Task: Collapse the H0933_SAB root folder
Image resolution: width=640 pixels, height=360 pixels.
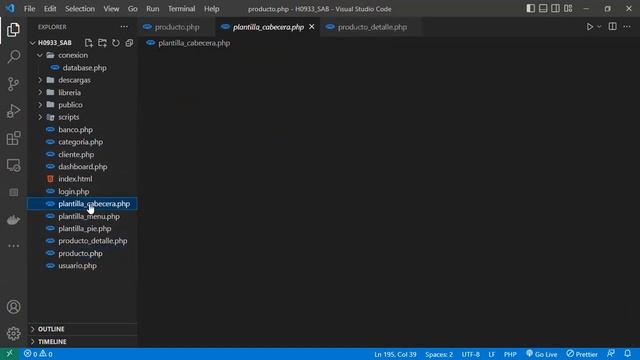Action: [33, 43]
